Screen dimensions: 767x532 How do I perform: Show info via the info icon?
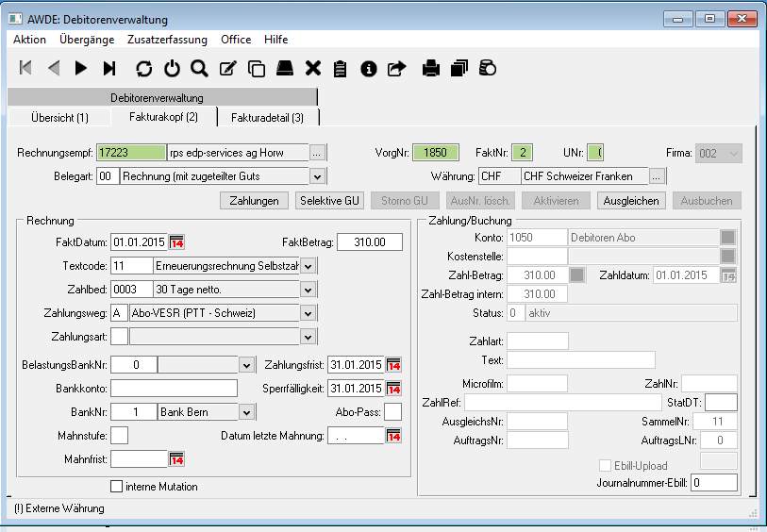pyautogui.click(x=369, y=68)
